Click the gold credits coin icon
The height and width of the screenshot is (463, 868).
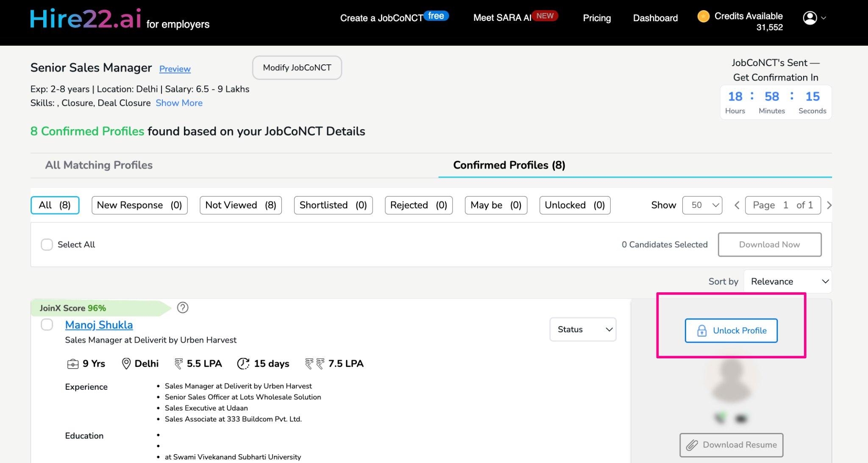[703, 17]
